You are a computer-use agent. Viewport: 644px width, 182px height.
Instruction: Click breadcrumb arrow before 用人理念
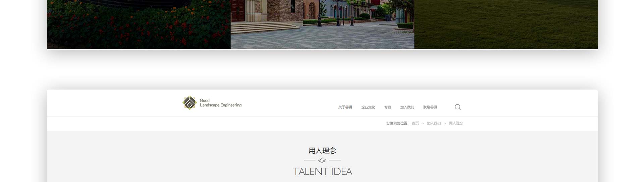445,123
